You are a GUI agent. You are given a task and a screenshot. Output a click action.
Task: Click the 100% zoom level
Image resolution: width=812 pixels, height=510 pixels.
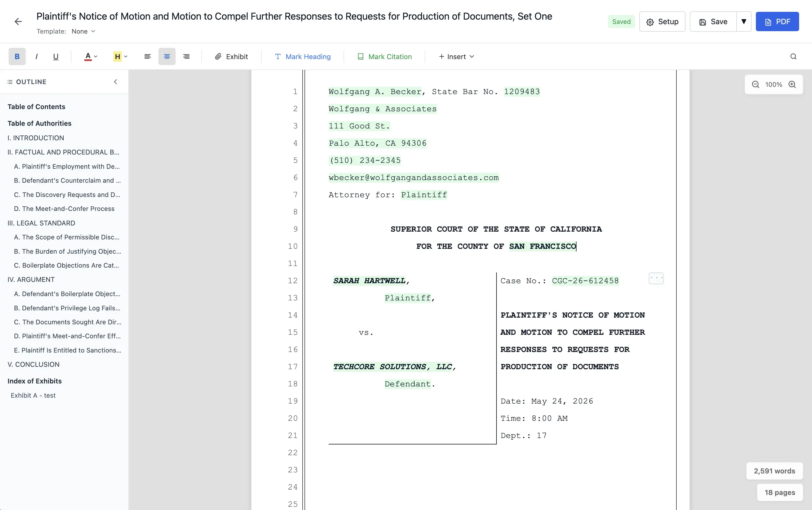774,84
